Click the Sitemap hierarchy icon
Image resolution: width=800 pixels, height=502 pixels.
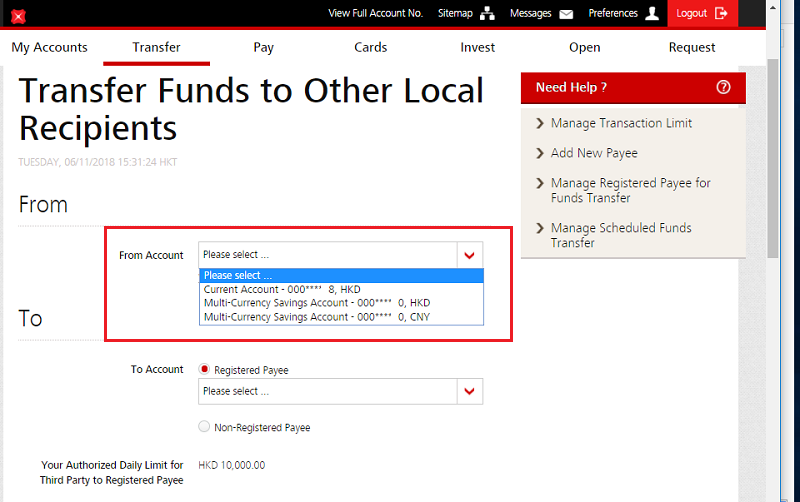coord(488,14)
